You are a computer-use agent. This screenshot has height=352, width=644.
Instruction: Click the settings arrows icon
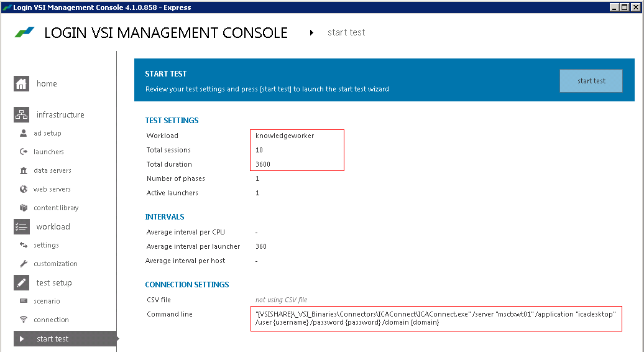(24, 245)
